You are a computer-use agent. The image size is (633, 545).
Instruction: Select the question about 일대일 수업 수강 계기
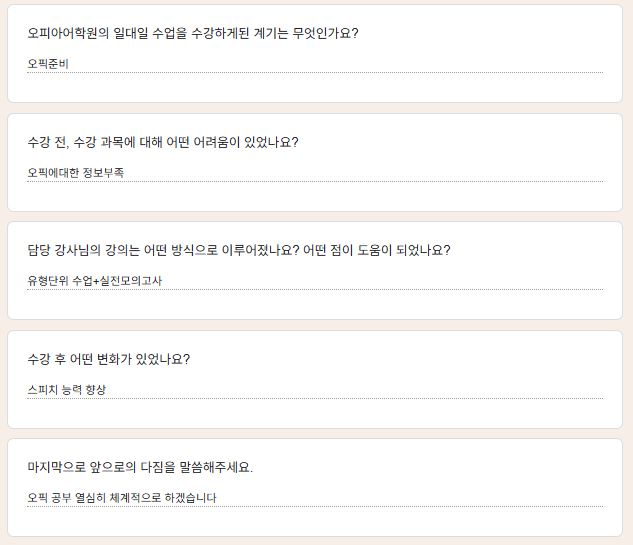[193, 33]
